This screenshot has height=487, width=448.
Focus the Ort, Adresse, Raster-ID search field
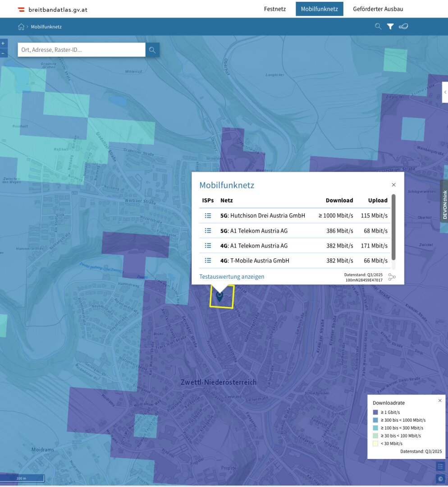[x=82, y=50]
